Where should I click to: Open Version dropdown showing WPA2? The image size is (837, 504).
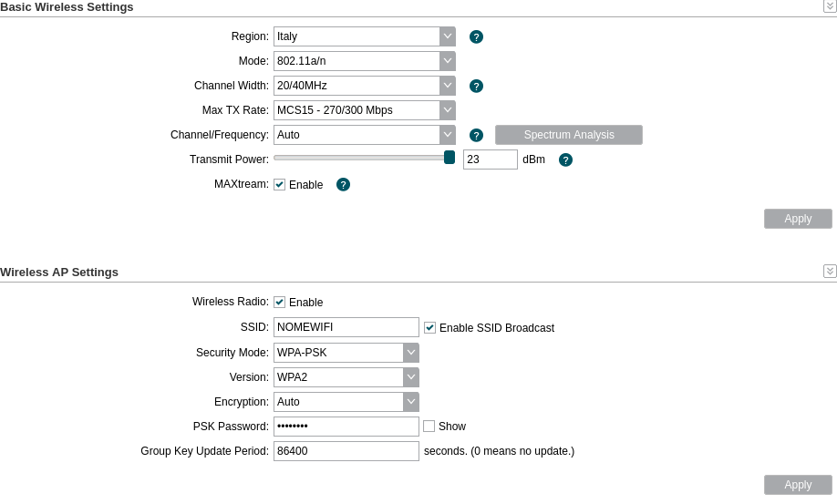pos(346,377)
